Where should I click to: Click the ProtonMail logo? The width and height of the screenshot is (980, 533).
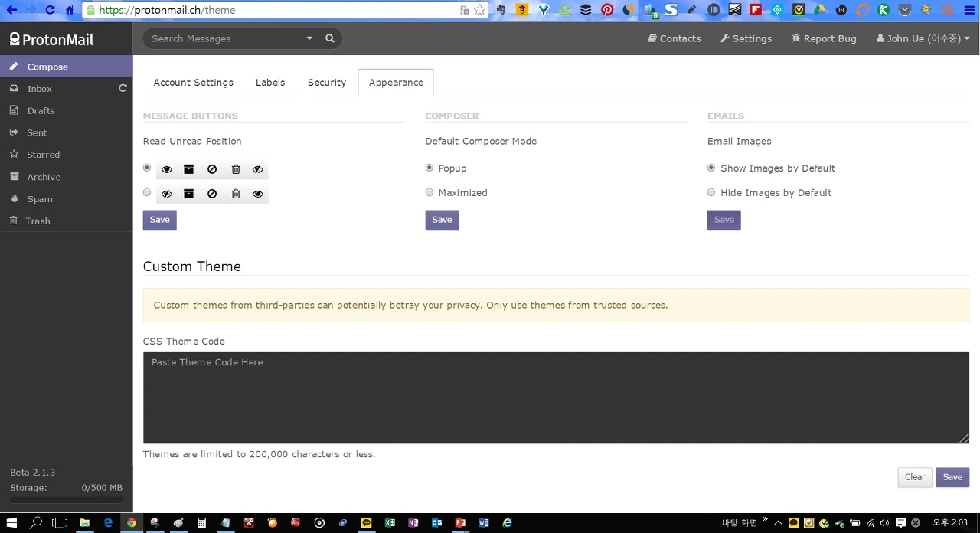pos(51,39)
